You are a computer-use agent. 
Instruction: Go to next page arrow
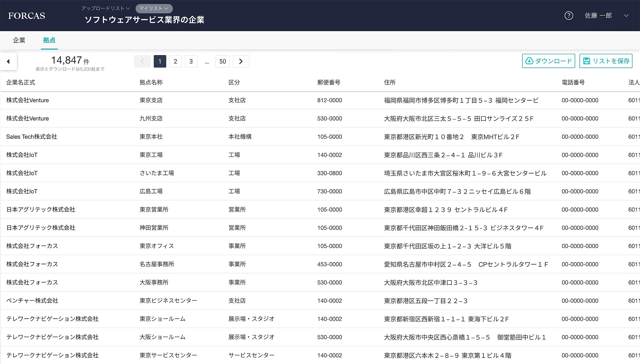pos(241,62)
